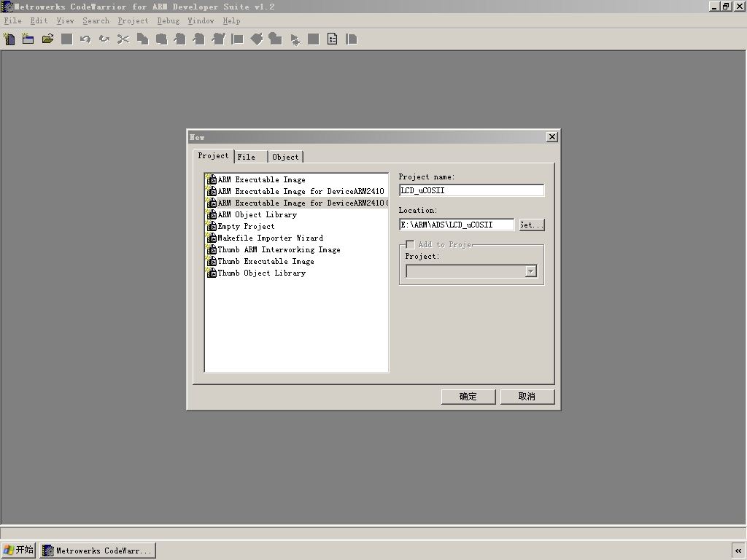This screenshot has height=560, width=747.
Task: Select ARM Object Library in the list
Action: pos(296,214)
